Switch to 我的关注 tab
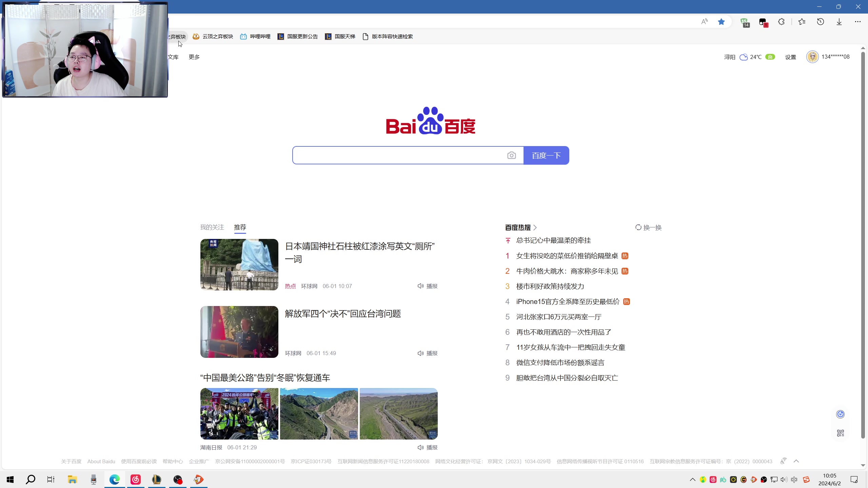 (212, 227)
